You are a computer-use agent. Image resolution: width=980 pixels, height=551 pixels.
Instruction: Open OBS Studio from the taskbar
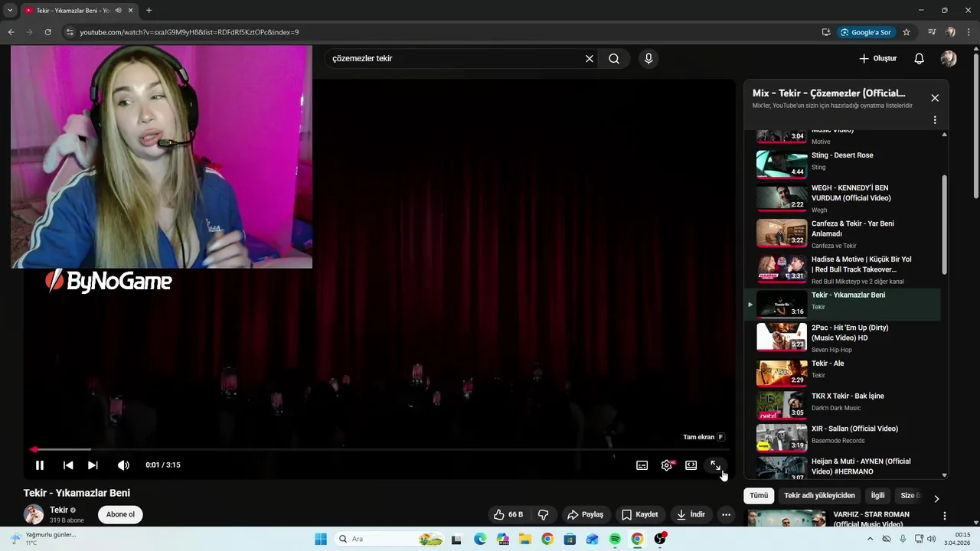click(660, 539)
